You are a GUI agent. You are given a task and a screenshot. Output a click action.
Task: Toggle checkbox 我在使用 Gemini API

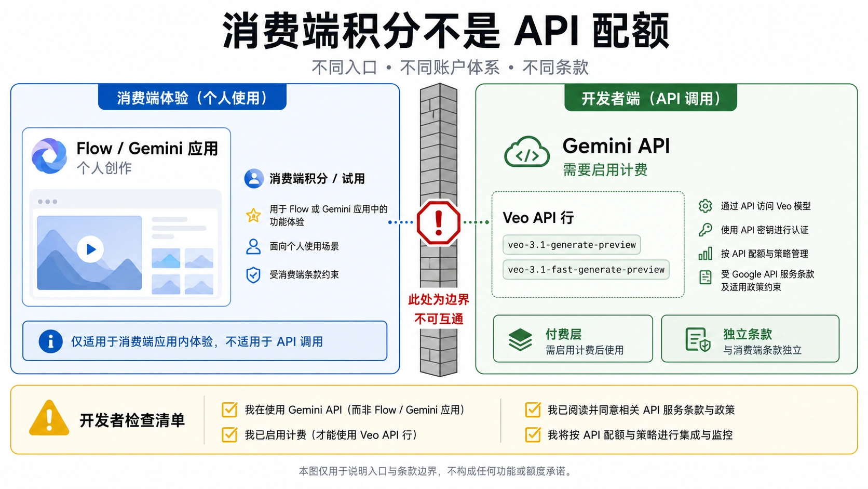(229, 409)
